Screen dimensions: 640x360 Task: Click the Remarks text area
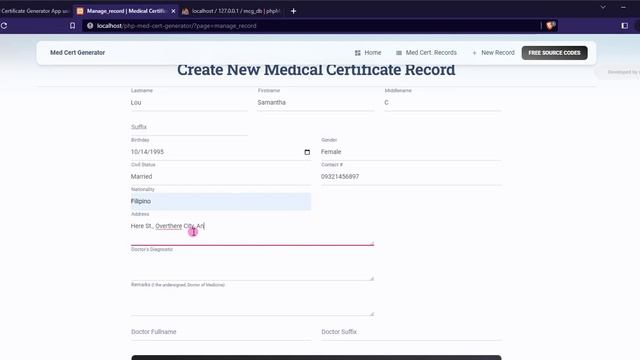252,302
